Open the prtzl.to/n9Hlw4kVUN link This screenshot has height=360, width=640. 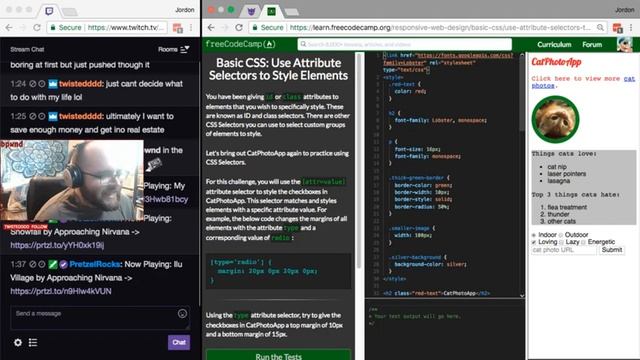pos(61,291)
